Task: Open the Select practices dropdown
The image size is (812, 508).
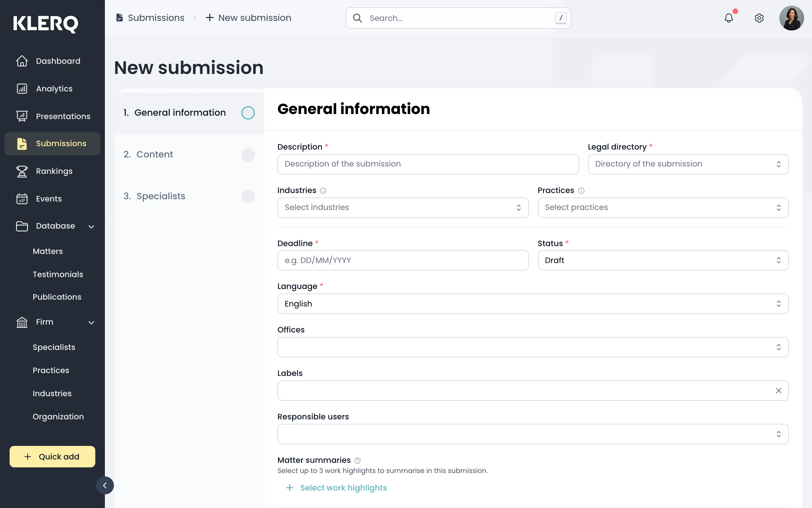Action: 663,208
